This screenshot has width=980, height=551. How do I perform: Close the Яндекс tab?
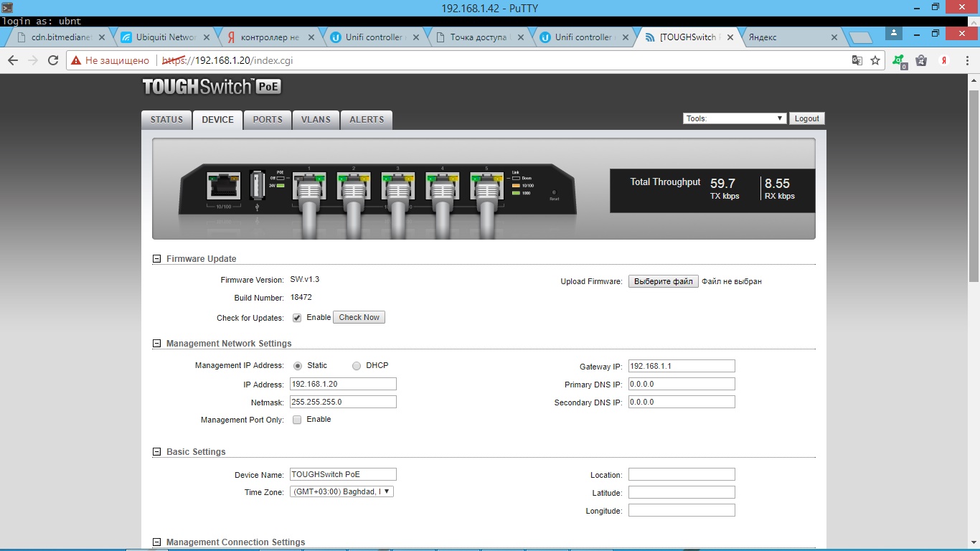pos(834,37)
